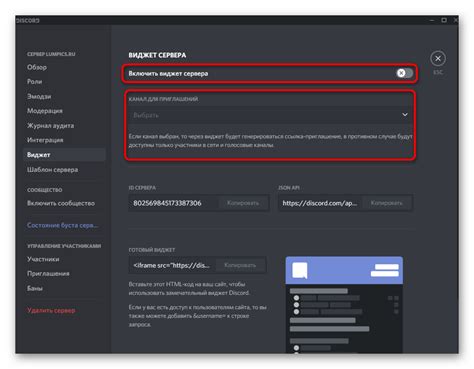Open the Интеграция section
This screenshot has width=474, height=369.
point(45,140)
